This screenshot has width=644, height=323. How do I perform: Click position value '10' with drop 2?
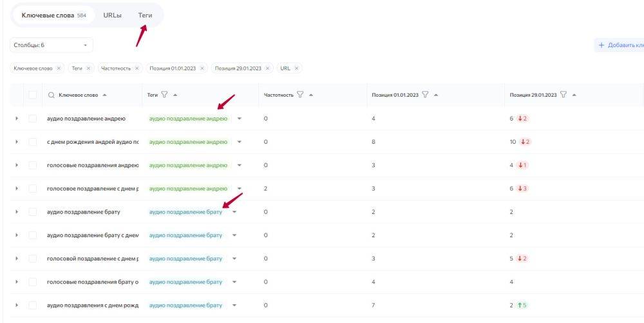(513, 142)
